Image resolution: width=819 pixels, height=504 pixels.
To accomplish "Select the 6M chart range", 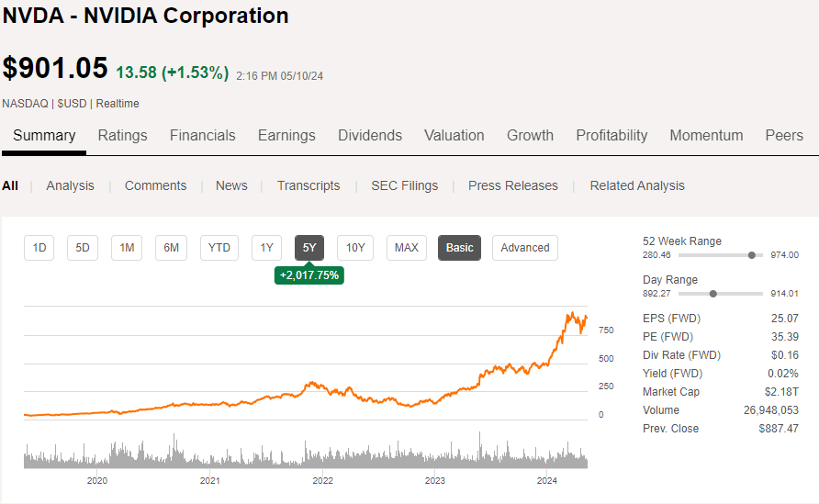I will (171, 248).
